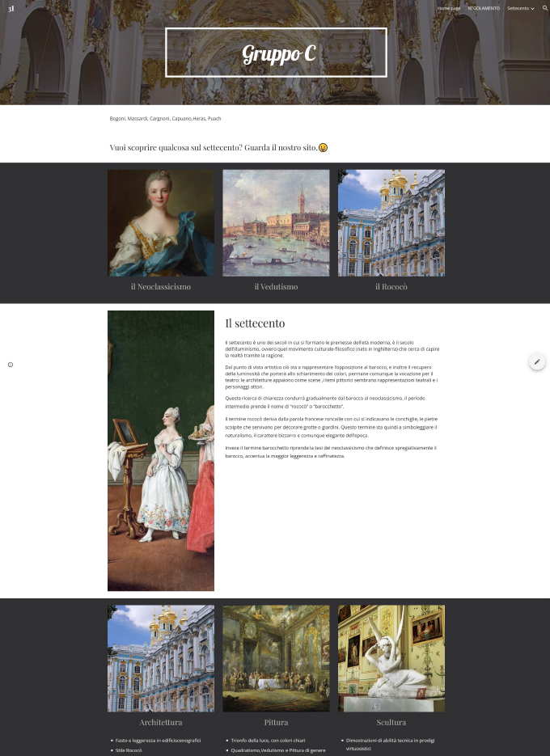
Task: Click the 'Stile Rococò' bullet
Action: coord(129,750)
